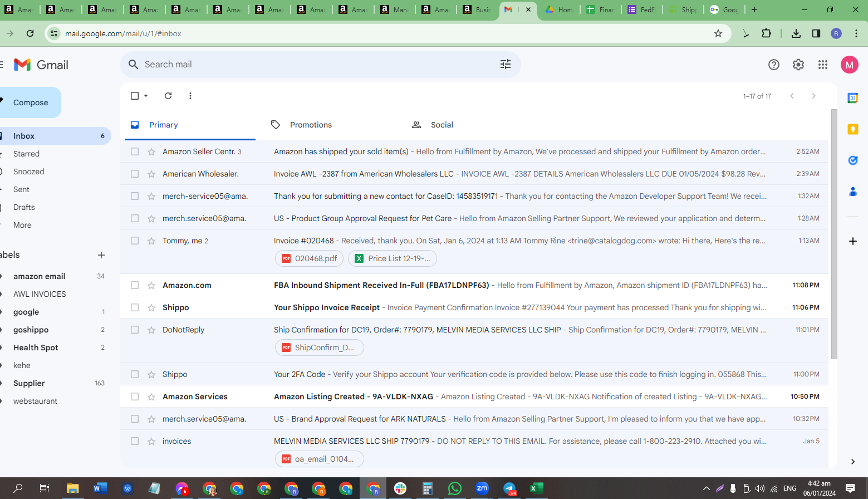
Task: Show search options filter icon
Action: click(506, 65)
